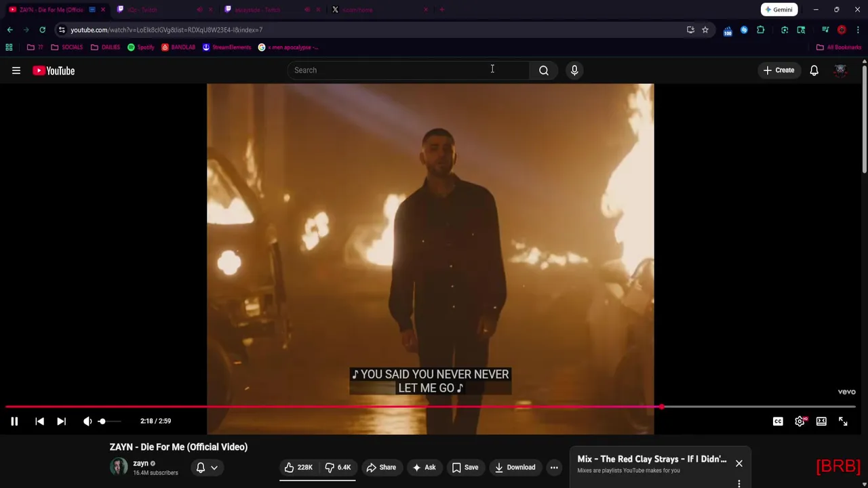This screenshot has height=488, width=868.
Task: Open subscription notification bell dropdown
Action: pyautogui.click(x=207, y=467)
